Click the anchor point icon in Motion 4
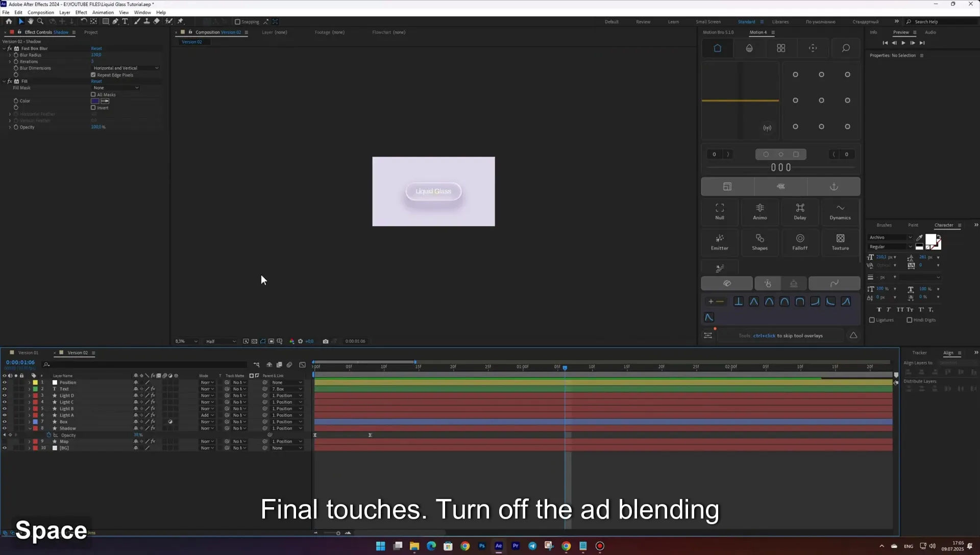The width and height of the screenshot is (980, 555). (x=834, y=187)
